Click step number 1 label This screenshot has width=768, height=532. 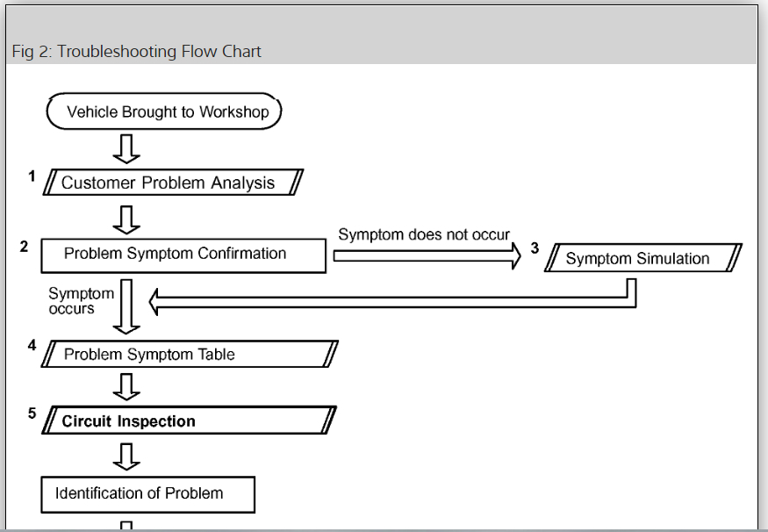point(32,176)
